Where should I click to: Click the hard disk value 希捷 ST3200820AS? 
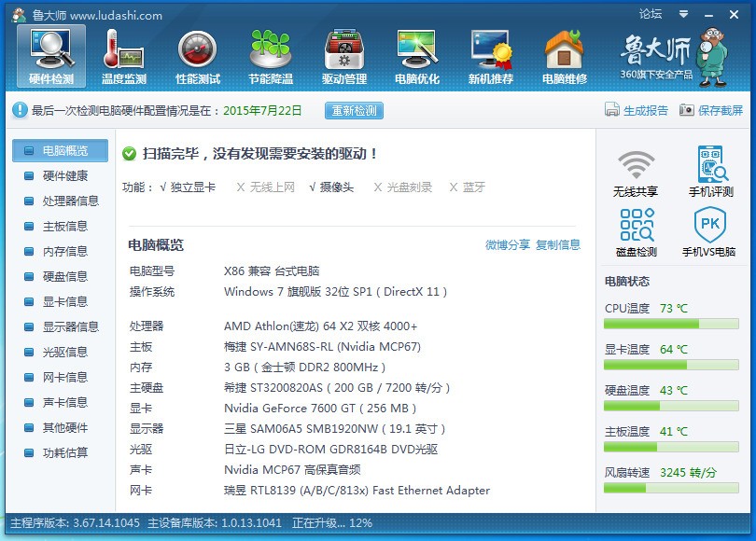[337, 388]
